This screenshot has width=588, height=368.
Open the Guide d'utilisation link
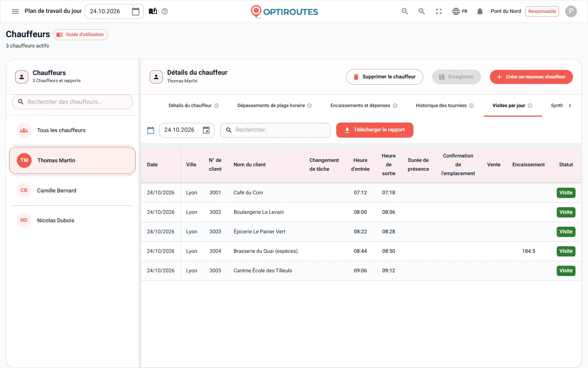pos(80,35)
